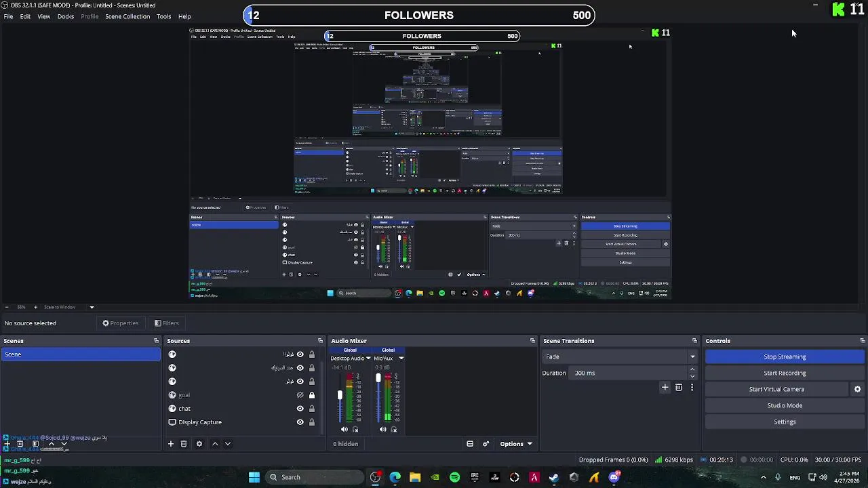This screenshot has height=488, width=868.
Task: Add a new scene with the plus icon in Scenes toolbar
Action: 7,444
